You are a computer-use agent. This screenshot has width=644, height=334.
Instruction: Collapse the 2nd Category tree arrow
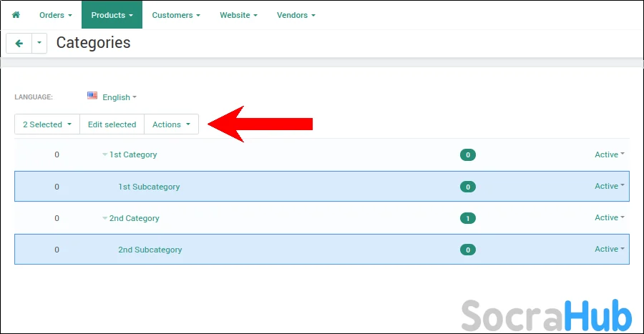[x=104, y=218]
